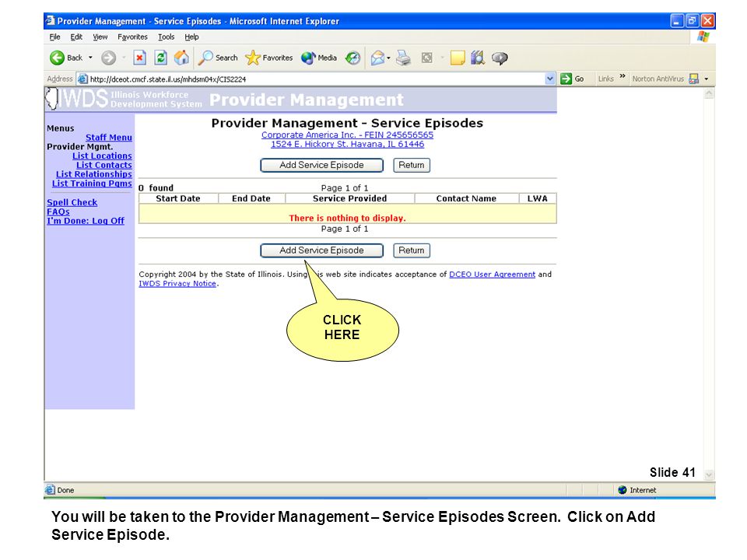747x560 pixels.
Task: Click the lower Return button
Action: pos(412,250)
